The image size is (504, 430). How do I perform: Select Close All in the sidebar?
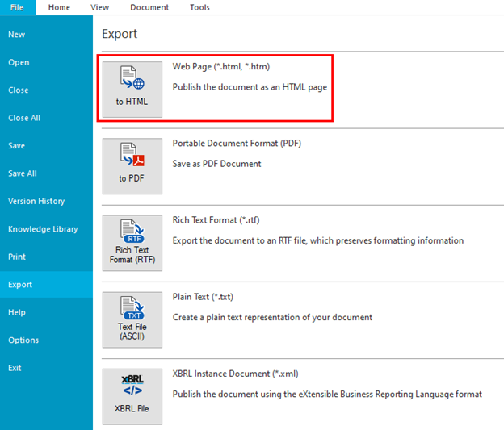tap(24, 118)
